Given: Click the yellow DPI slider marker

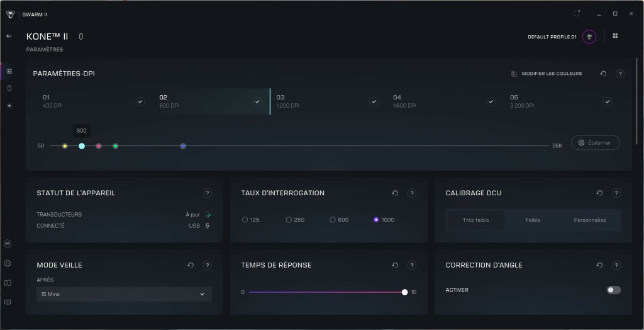Looking at the screenshot, I should [65, 146].
